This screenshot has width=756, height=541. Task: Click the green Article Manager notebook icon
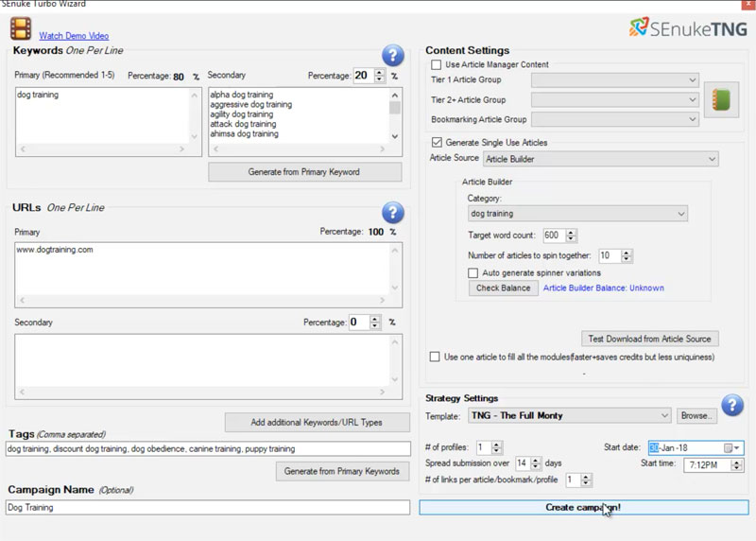(721, 100)
